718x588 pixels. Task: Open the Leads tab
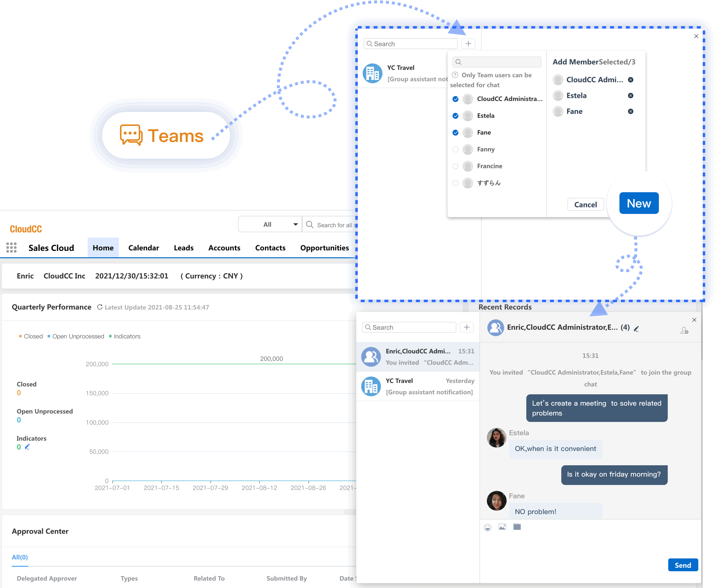pyautogui.click(x=183, y=248)
